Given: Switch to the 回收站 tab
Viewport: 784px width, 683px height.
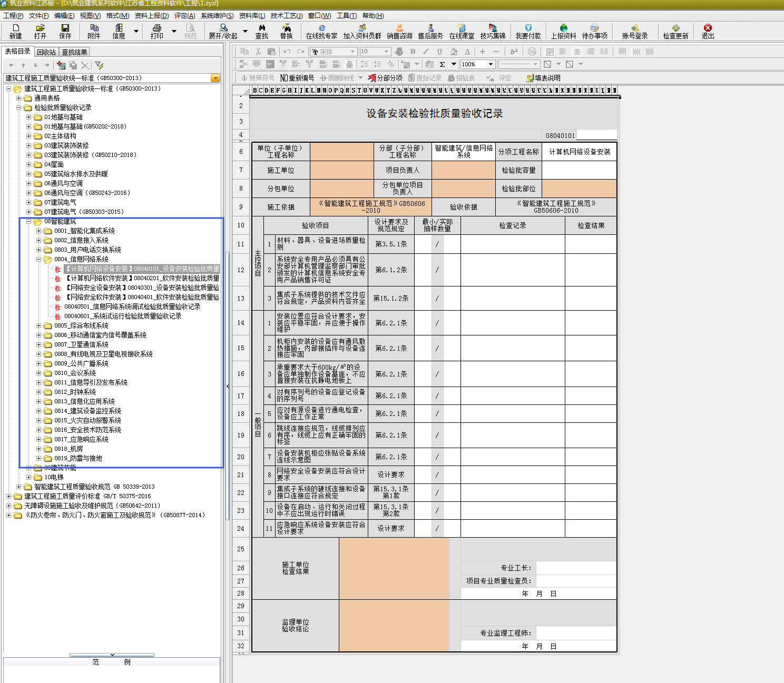Looking at the screenshot, I should coord(46,52).
